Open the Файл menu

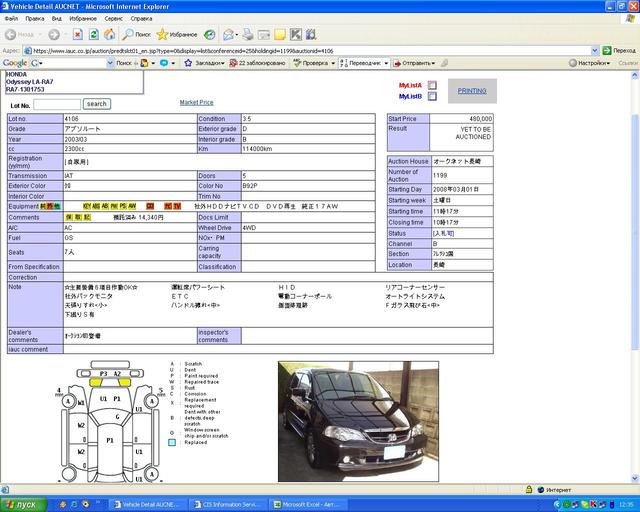click(11, 19)
